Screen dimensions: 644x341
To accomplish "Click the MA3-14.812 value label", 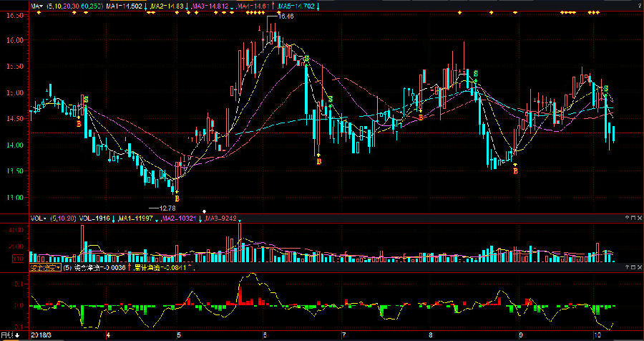I will 210,6.
